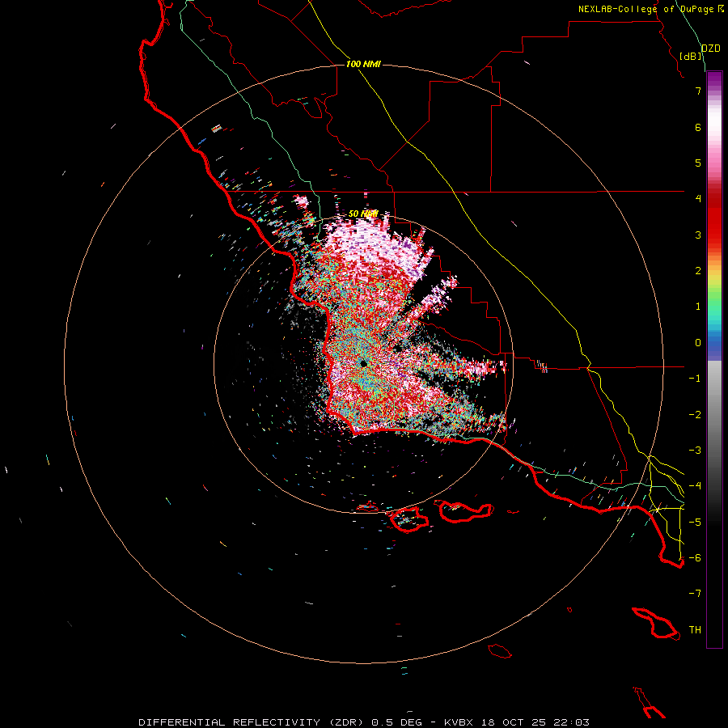Click the "KVBX" station ID in the caption
This screenshot has height=728, width=728.
(459, 722)
